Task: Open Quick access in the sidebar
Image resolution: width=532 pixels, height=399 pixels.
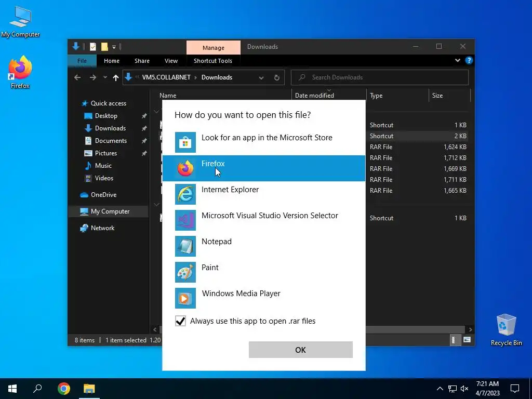Action: tap(108, 103)
